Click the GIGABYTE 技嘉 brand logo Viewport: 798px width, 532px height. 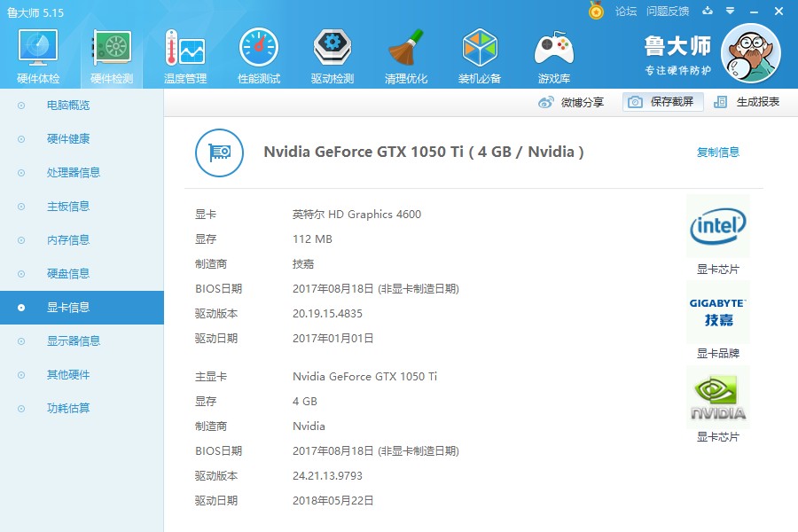coord(717,311)
